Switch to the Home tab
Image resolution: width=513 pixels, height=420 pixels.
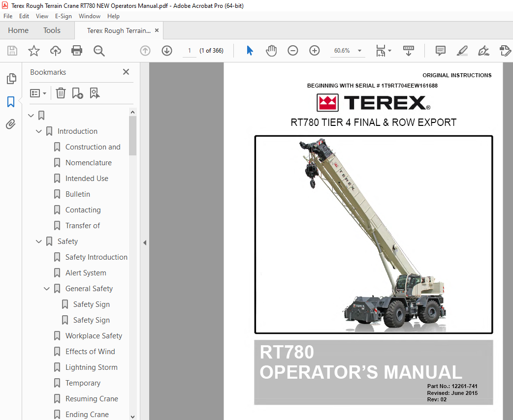pyautogui.click(x=18, y=30)
